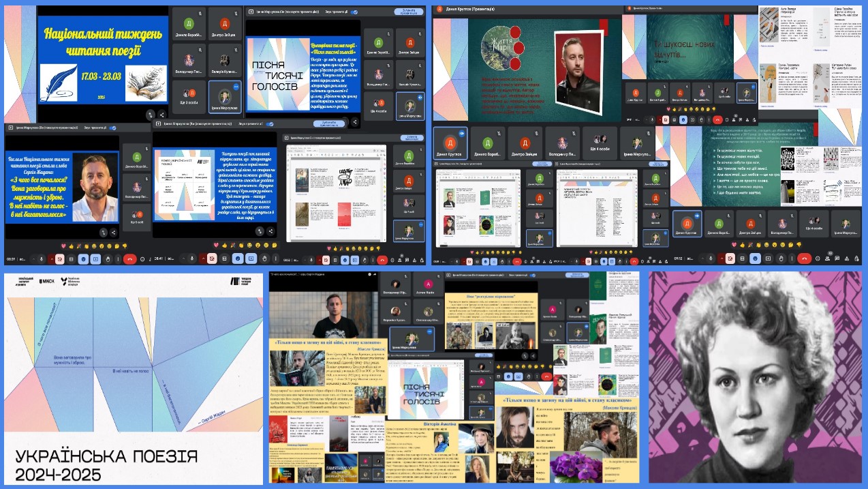Toggle microphone in the 08:39 meeting toolbar

[x=42, y=259]
